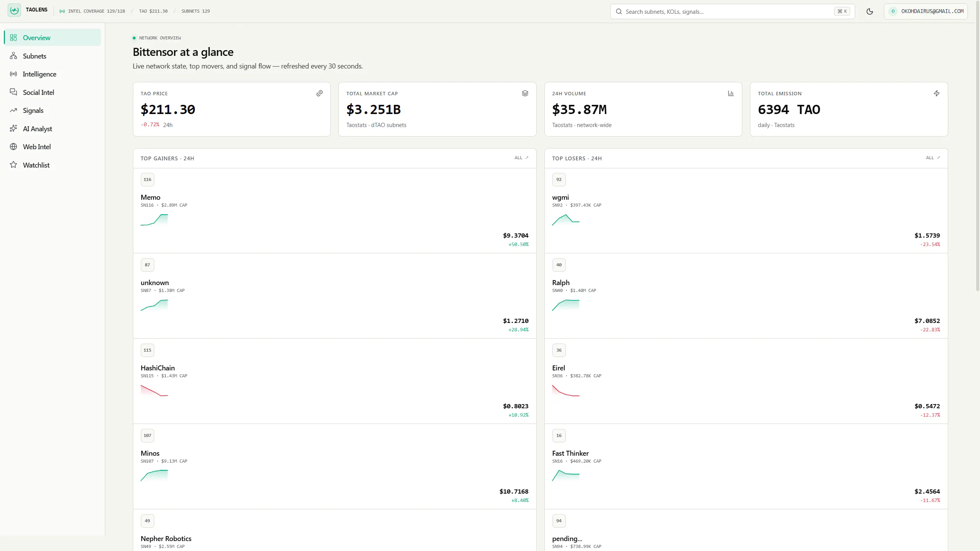
Task: Click the ⌘K shortcut badge in search
Action: [842, 11]
